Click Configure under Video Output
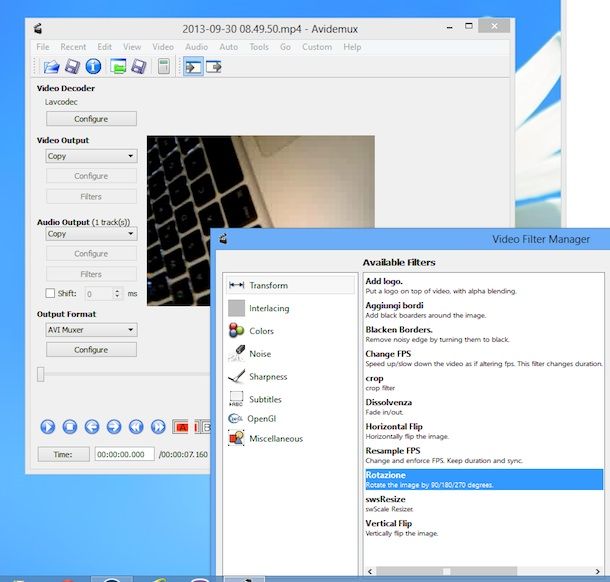Viewport: 610px width, 582px height. point(91,176)
